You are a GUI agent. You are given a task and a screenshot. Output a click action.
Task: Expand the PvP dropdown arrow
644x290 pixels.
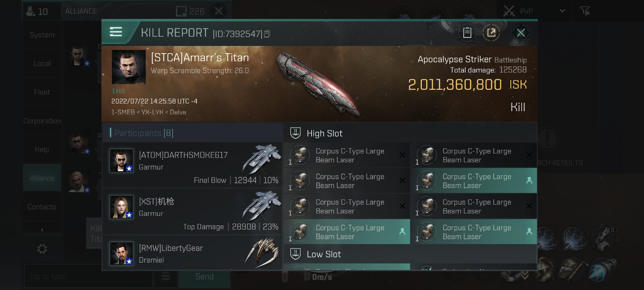tap(562, 11)
